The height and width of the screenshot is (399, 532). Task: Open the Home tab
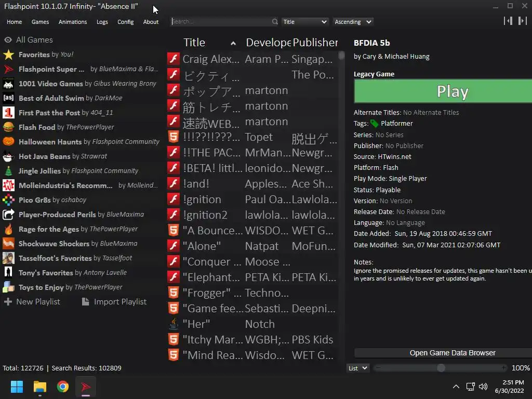pos(14,22)
